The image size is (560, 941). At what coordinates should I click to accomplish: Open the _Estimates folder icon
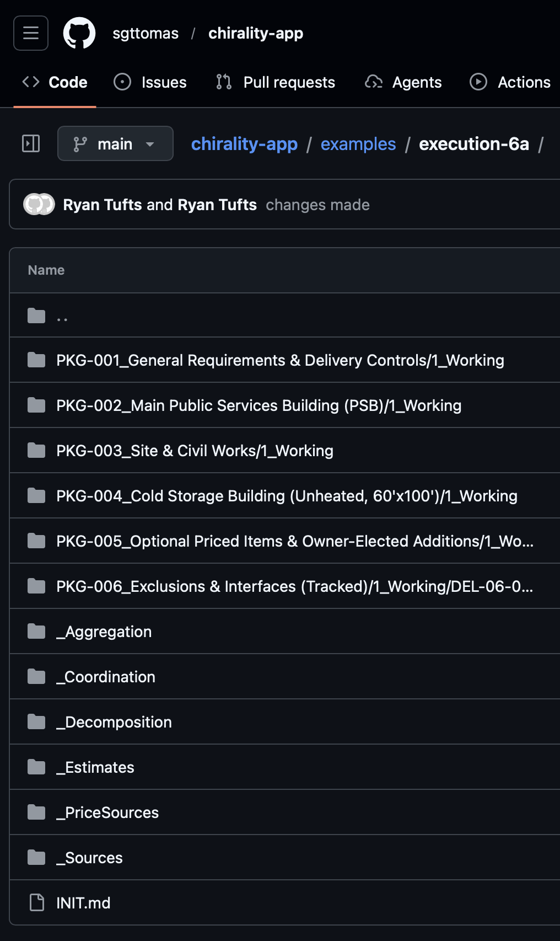coord(36,767)
